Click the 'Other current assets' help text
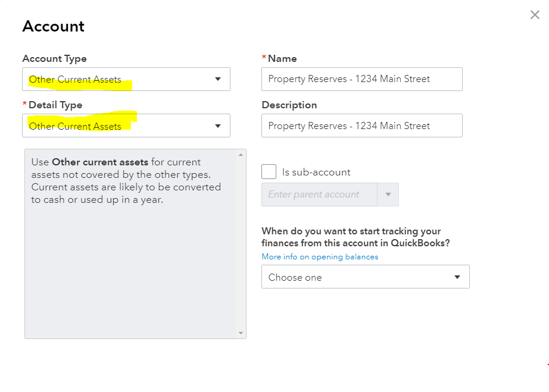 point(126,180)
